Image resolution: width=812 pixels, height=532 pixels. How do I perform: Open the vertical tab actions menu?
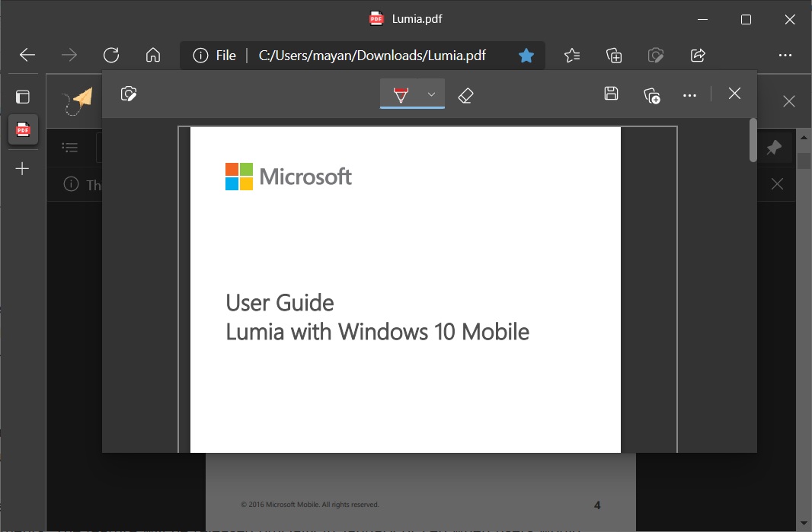(x=22, y=97)
